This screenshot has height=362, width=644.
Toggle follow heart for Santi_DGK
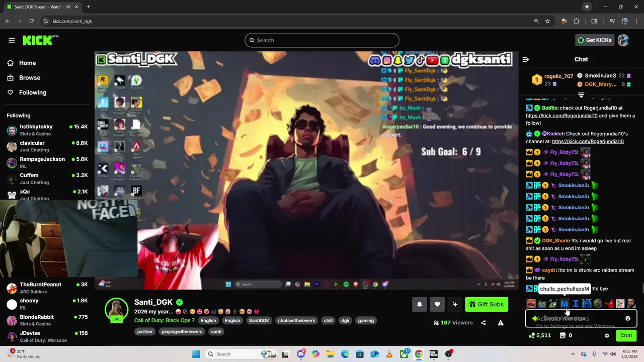pos(437,304)
